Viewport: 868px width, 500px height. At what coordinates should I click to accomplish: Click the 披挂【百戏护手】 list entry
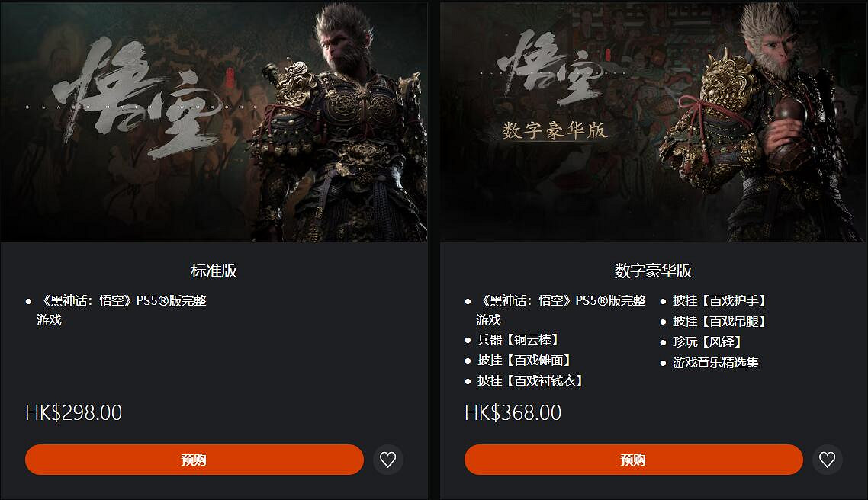coord(719,301)
